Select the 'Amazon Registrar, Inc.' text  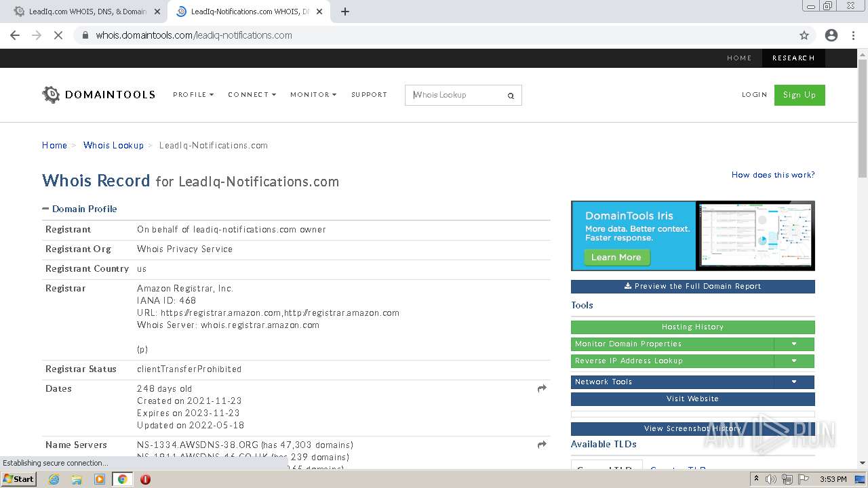(x=185, y=289)
